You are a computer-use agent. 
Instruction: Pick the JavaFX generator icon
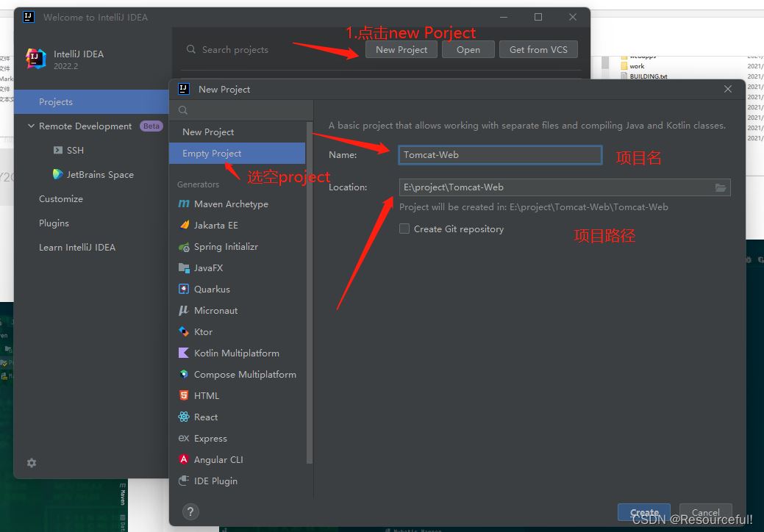[x=184, y=267]
